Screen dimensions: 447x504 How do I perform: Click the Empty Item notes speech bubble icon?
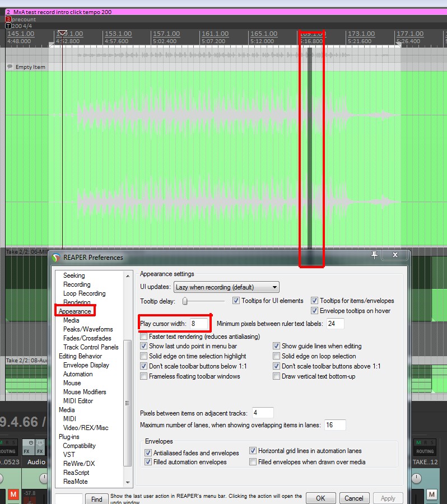pos(10,67)
